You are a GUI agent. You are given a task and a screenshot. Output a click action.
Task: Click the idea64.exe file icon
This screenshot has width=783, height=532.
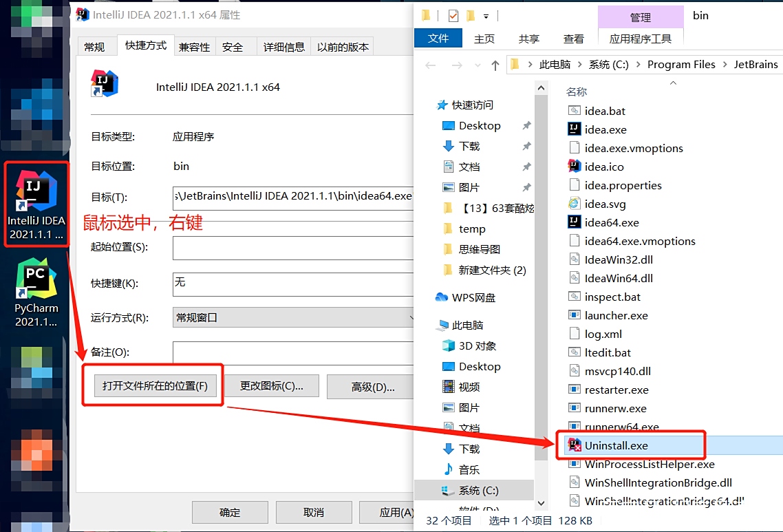(575, 222)
